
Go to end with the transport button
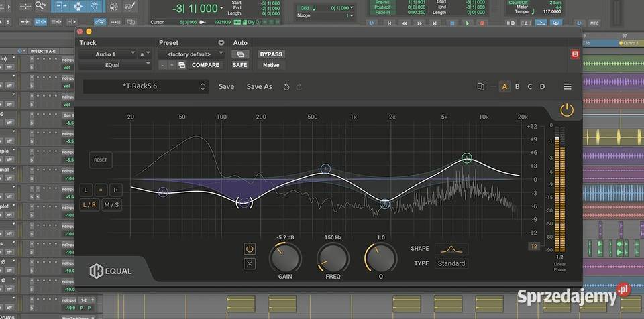[434, 23]
